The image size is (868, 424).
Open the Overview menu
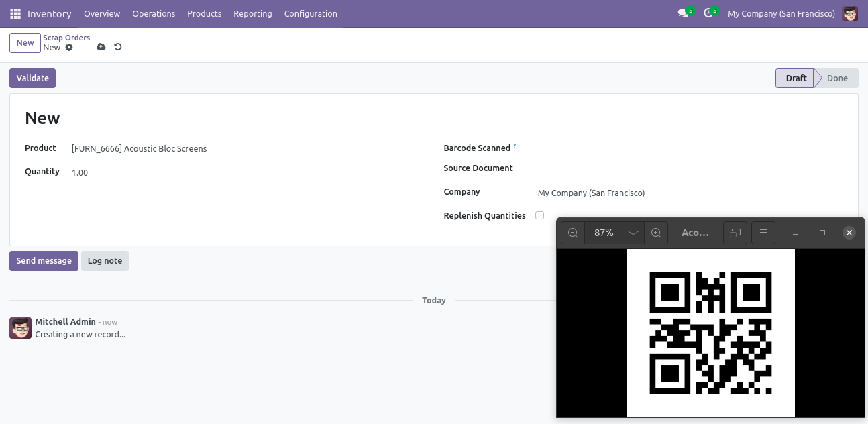102,13
